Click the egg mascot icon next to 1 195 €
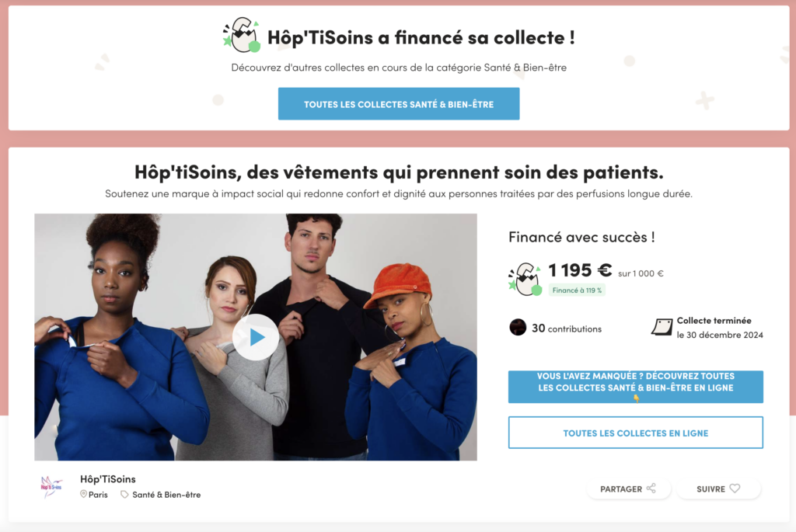The width and height of the screenshot is (796, 532). (x=525, y=279)
